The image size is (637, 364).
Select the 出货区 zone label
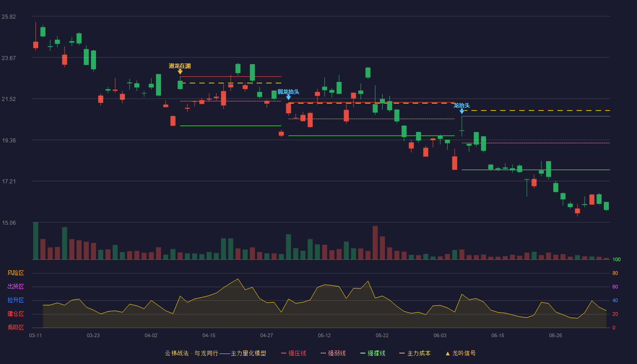tap(15, 287)
